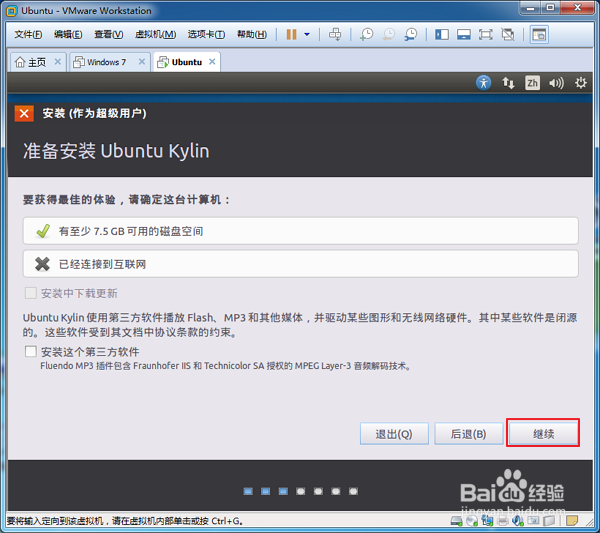Viewport: 600px width, 533px height.
Task: Revert to the previous snapshot
Action: pos(389,34)
